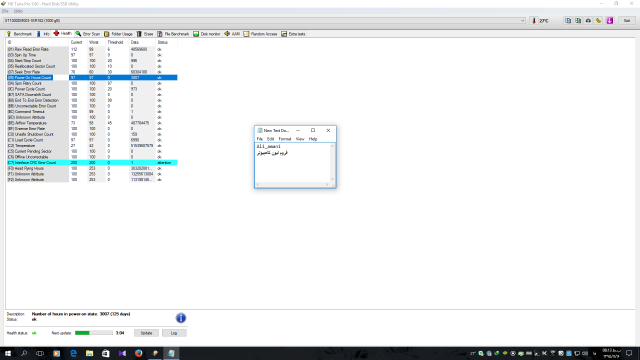This screenshot has width=640, height=360.
Task: Switch to the Notepad taskbar button
Action: [x=171, y=353]
